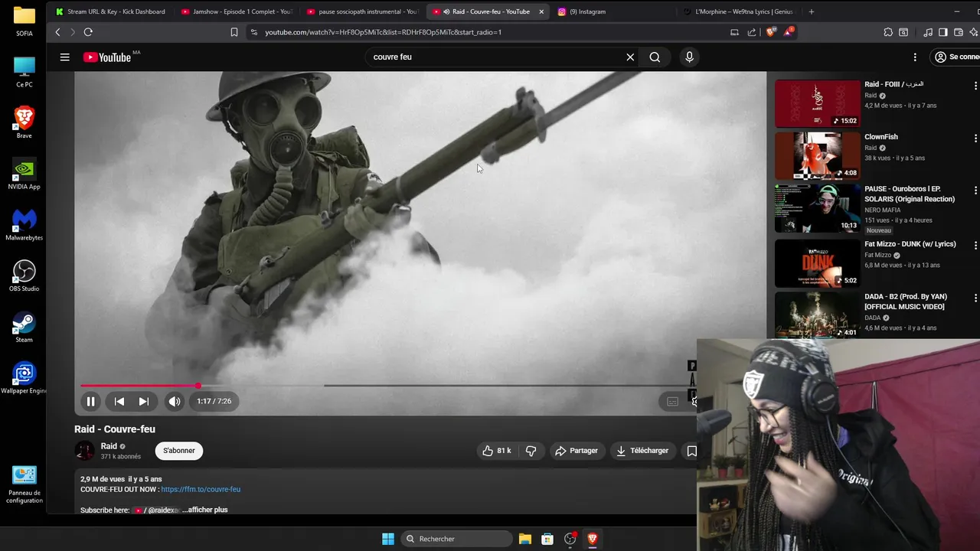Open a new browser tab

pyautogui.click(x=812, y=11)
